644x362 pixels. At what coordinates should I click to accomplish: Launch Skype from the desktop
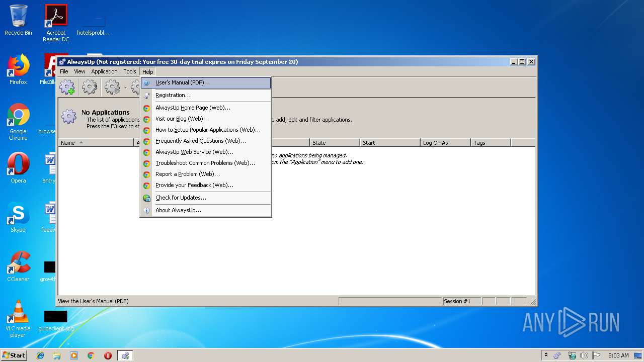pos(18,217)
